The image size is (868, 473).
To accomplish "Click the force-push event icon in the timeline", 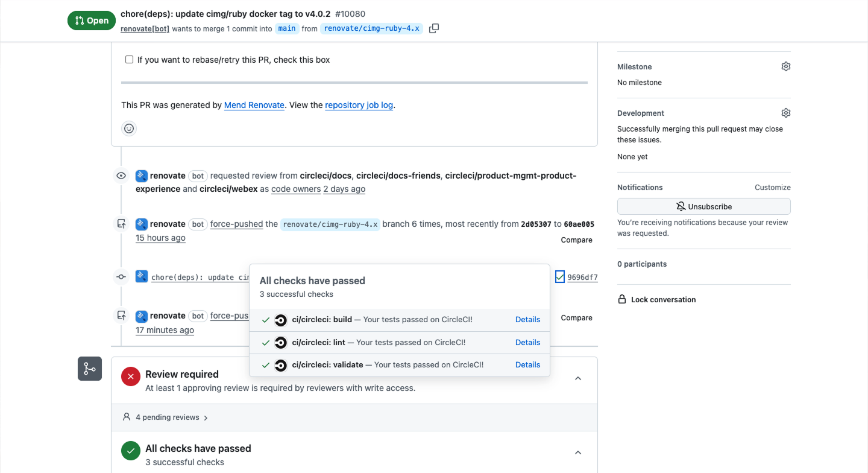I will 121,223.
